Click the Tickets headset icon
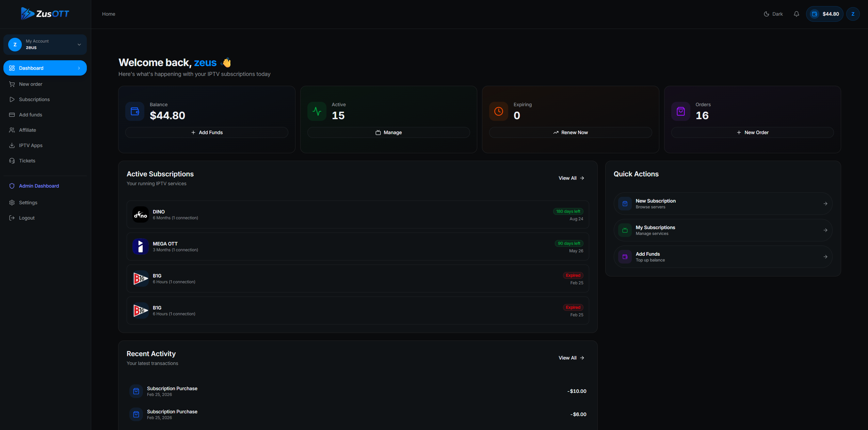The image size is (868, 430). coord(12,161)
